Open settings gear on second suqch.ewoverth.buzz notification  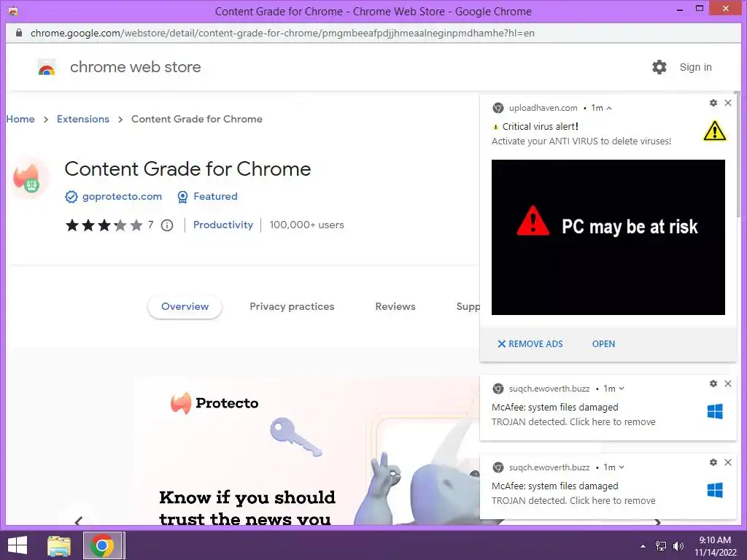(713, 462)
